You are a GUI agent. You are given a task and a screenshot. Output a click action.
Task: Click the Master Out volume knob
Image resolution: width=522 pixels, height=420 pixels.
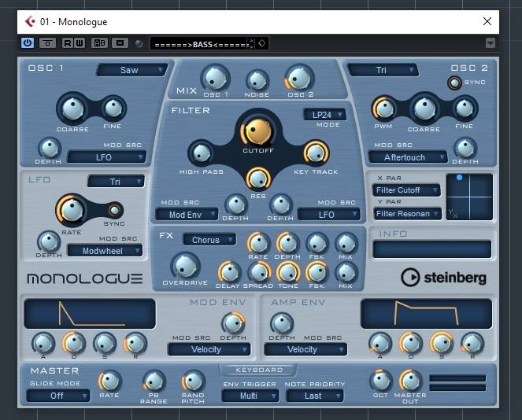(410, 381)
